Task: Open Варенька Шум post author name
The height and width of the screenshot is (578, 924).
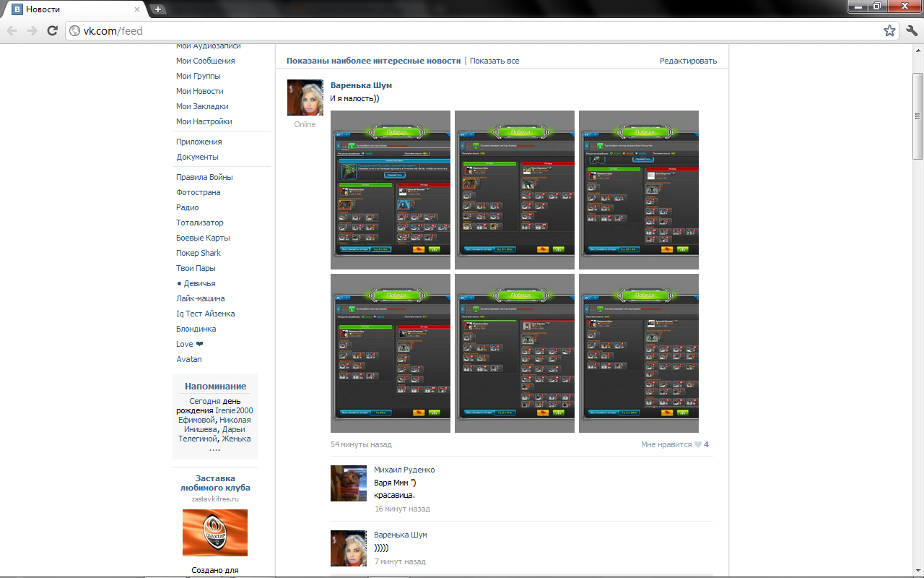Action: pyautogui.click(x=361, y=85)
